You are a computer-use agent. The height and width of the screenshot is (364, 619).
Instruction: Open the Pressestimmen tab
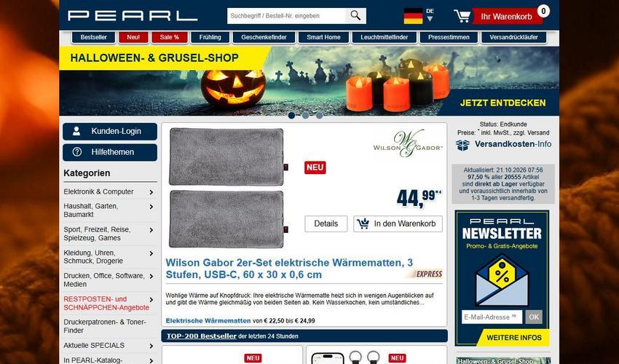pos(449,37)
